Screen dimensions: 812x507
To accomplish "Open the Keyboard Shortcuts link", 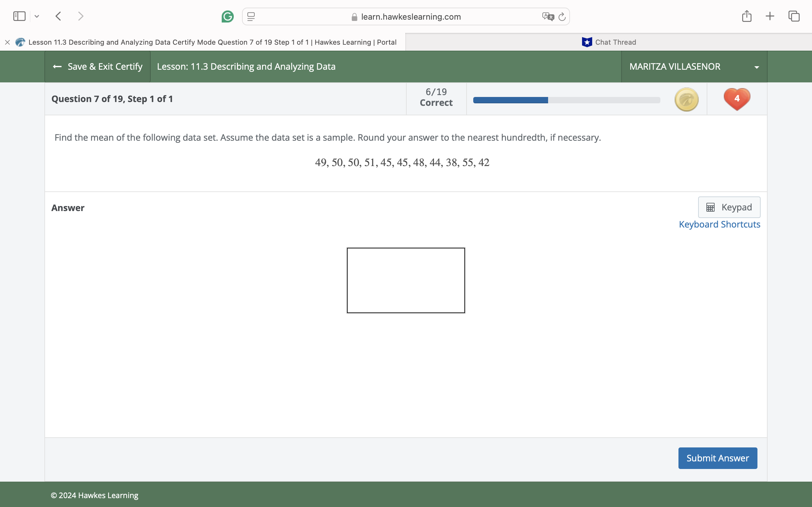I will click(x=719, y=224).
